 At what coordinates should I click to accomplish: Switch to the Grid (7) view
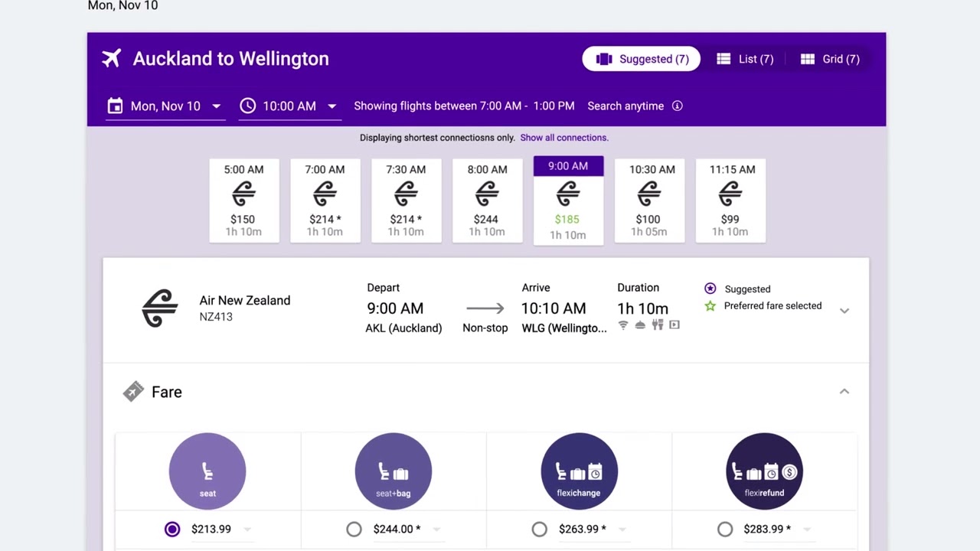830,59
